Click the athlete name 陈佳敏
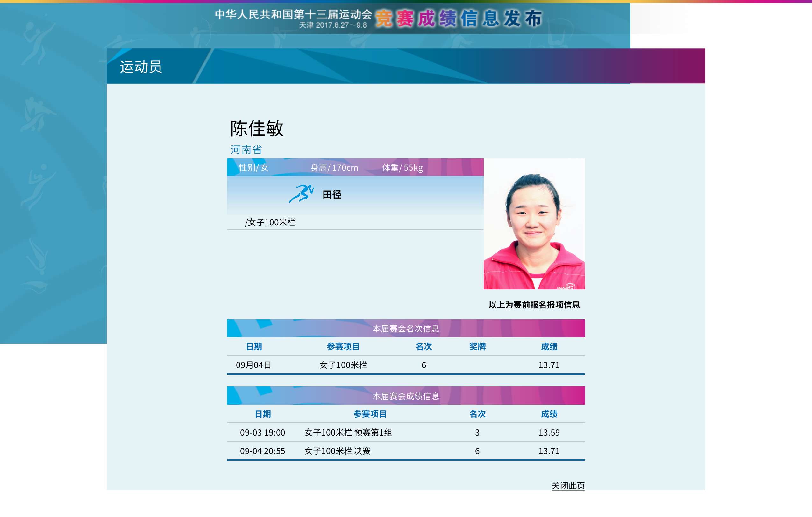The height and width of the screenshot is (517, 812). coord(257,128)
